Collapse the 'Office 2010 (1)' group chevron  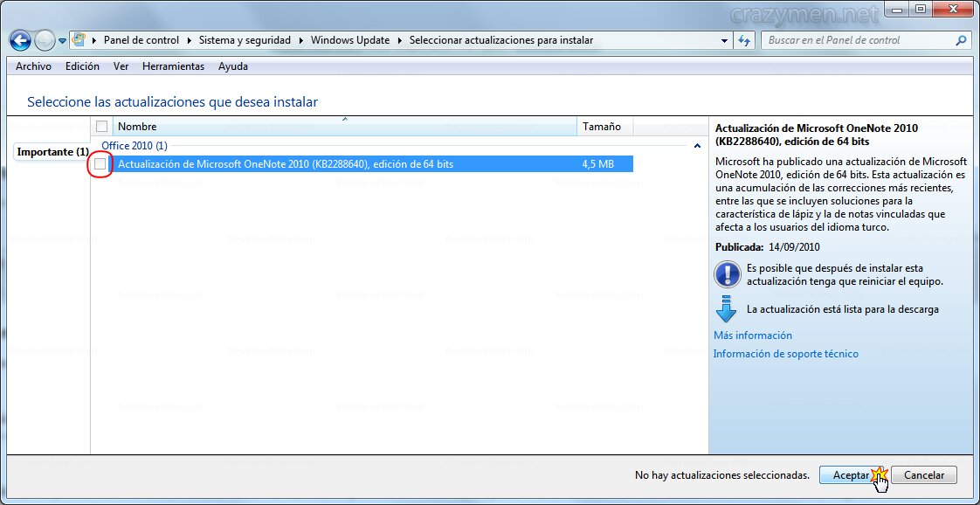[697, 146]
